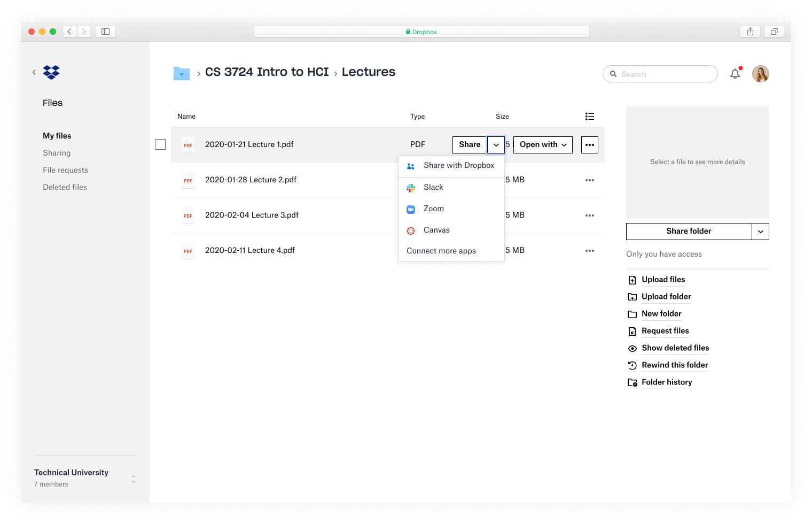
Task: Close the Share dropdown arrow on Lecture 1
Action: click(496, 145)
